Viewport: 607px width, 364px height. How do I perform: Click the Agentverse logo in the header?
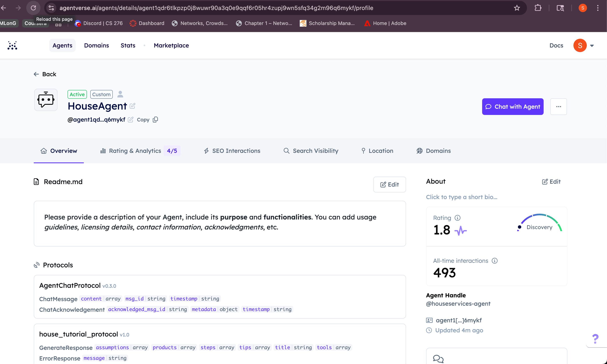click(12, 45)
